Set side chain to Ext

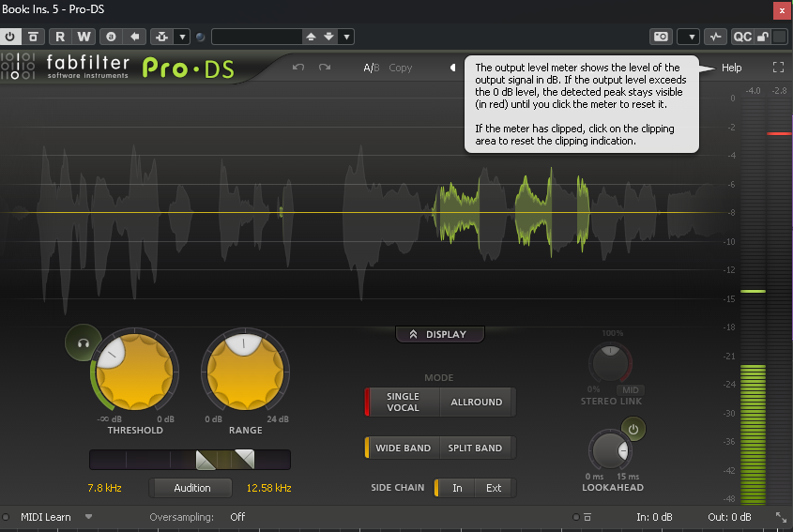coord(494,488)
